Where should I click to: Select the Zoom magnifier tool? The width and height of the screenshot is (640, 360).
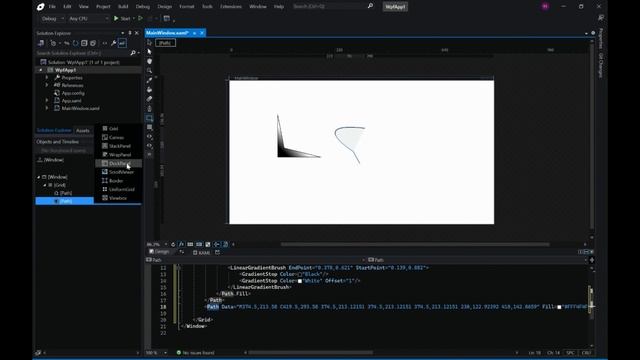(149, 71)
